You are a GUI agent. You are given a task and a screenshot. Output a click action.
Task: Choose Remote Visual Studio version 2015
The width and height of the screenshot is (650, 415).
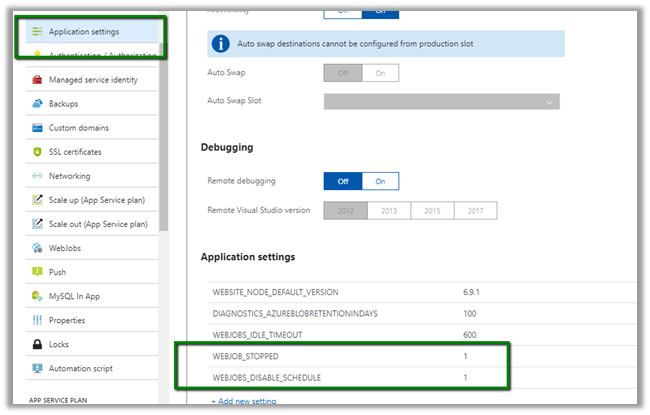(432, 211)
